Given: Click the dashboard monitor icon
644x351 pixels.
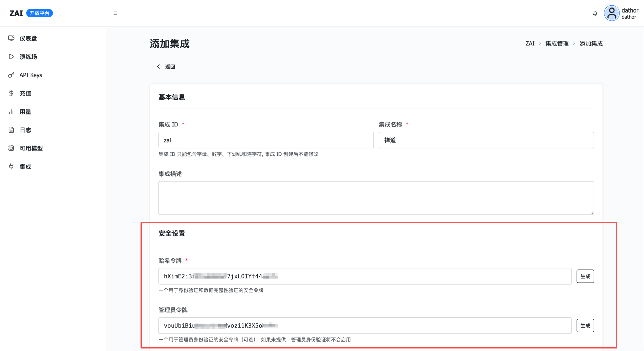Looking at the screenshot, I should pyautogui.click(x=11, y=38).
